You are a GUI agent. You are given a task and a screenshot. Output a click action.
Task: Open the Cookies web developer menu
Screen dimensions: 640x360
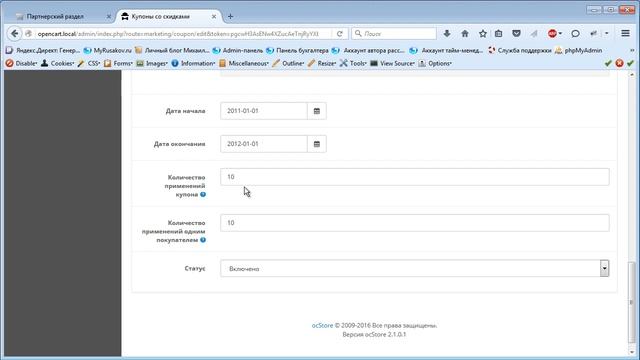tap(58, 63)
